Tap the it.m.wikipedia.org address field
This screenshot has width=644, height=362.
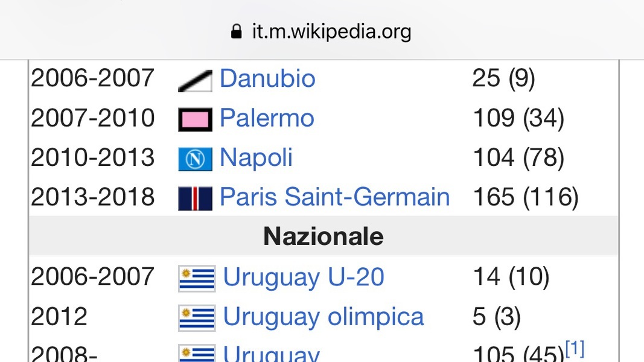322,31
